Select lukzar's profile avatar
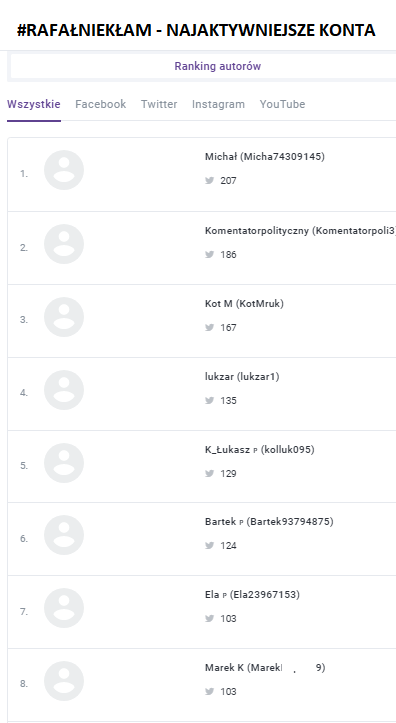396x723 pixels. pyautogui.click(x=64, y=390)
